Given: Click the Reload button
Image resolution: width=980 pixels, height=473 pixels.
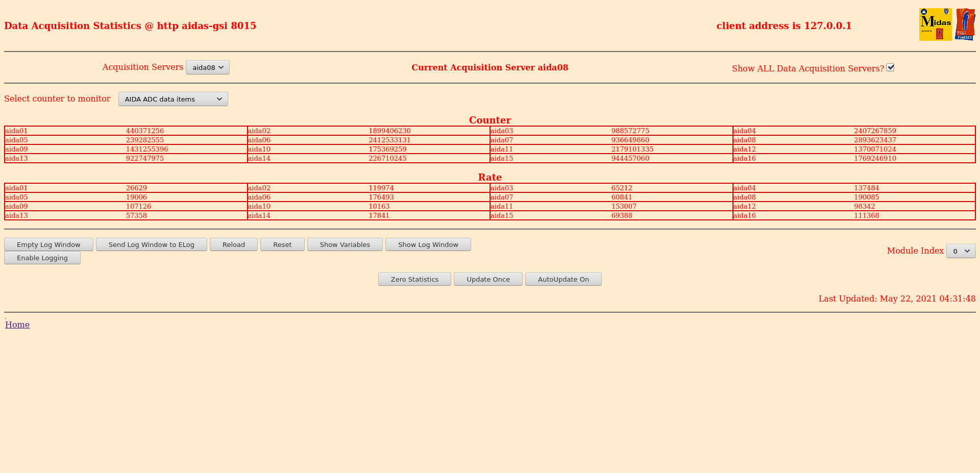Looking at the screenshot, I should pyautogui.click(x=234, y=244).
